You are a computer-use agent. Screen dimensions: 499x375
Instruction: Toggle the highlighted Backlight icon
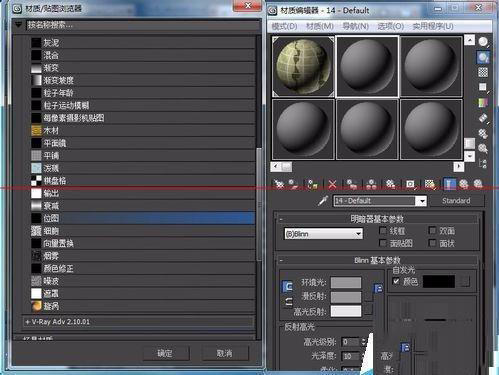483,57
